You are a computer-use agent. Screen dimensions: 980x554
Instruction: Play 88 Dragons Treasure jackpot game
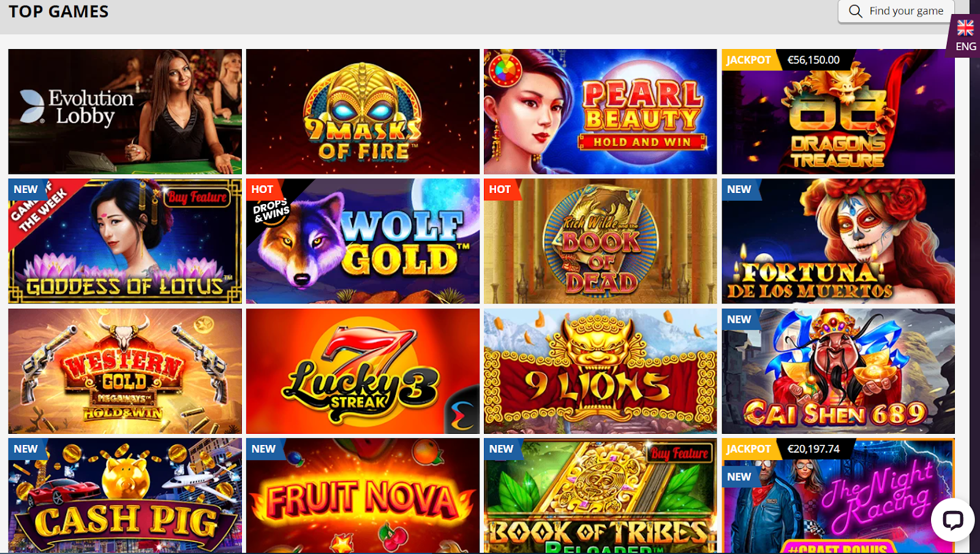(838, 112)
